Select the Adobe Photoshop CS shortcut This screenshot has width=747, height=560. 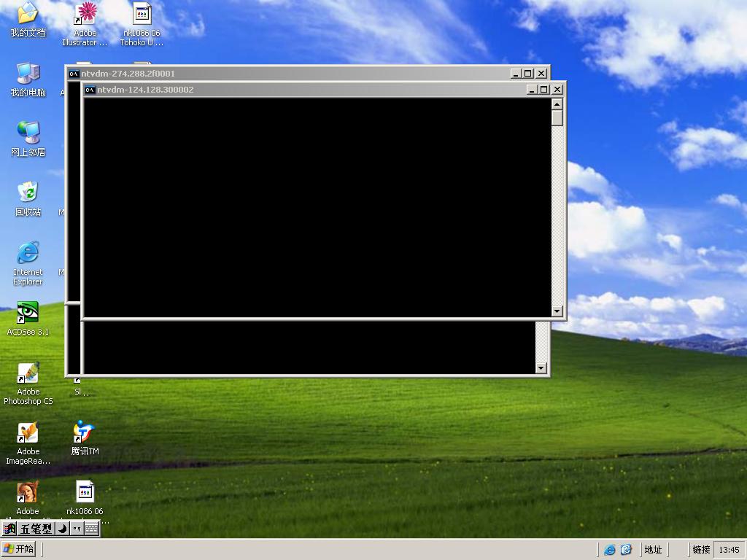pyautogui.click(x=28, y=384)
